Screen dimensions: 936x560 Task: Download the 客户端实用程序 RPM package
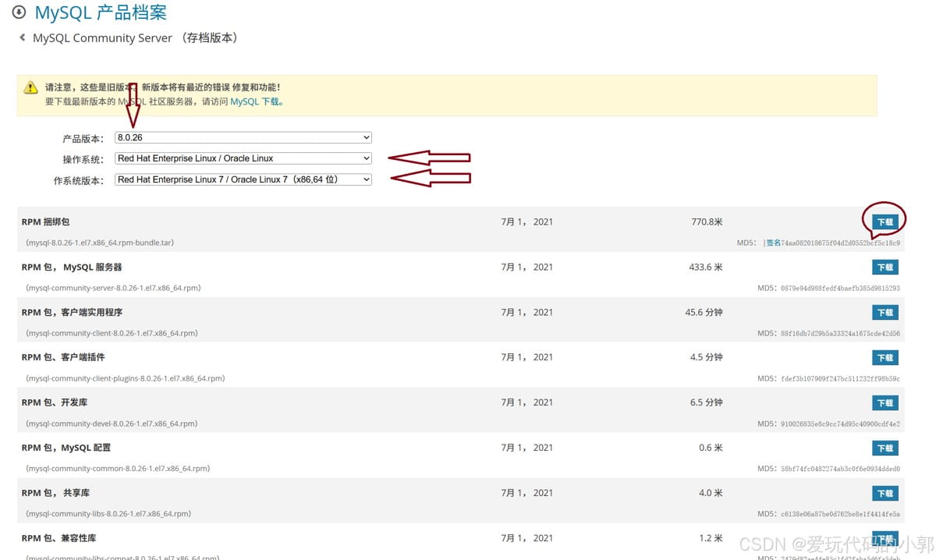click(x=885, y=313)
